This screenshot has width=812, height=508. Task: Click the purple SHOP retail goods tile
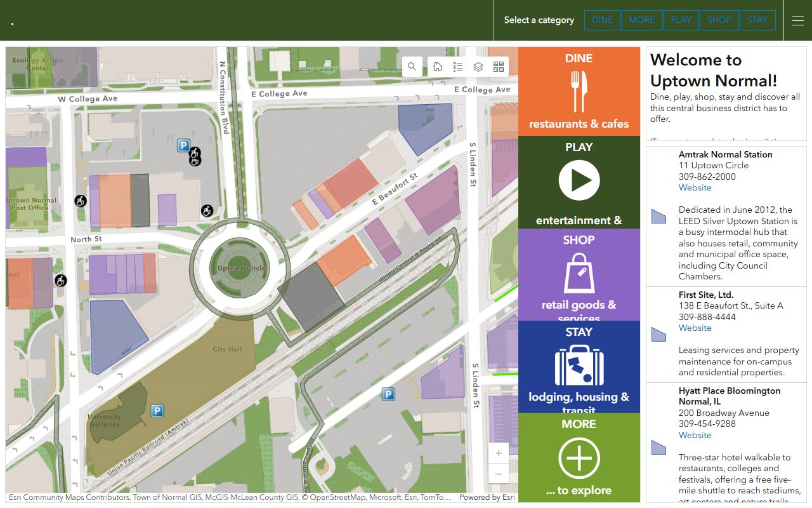pos(579,274)
